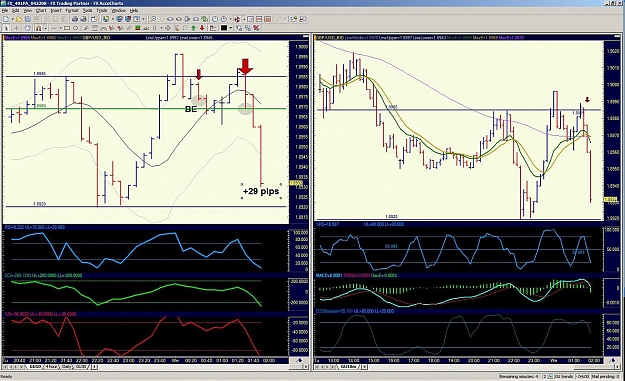This screenshot has width=625, height=381.
Task: Click the 'Ready' status bar text
Action: [6, 377]
